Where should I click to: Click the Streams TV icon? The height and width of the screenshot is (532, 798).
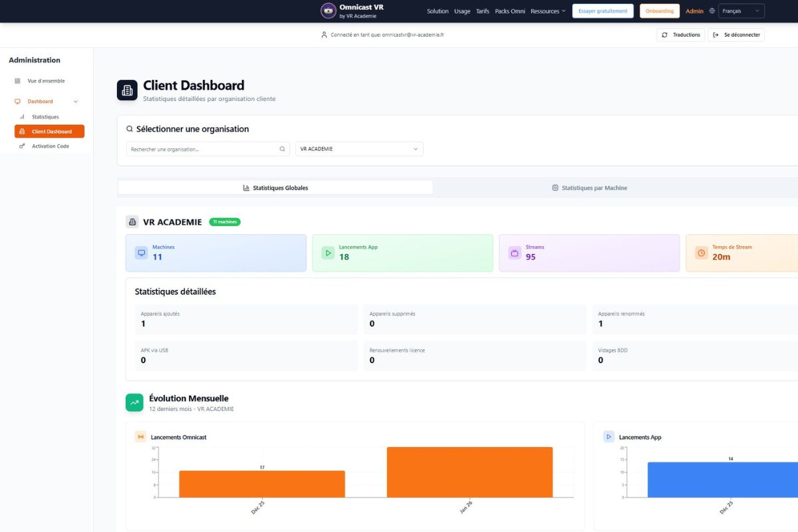pos(515,253)
